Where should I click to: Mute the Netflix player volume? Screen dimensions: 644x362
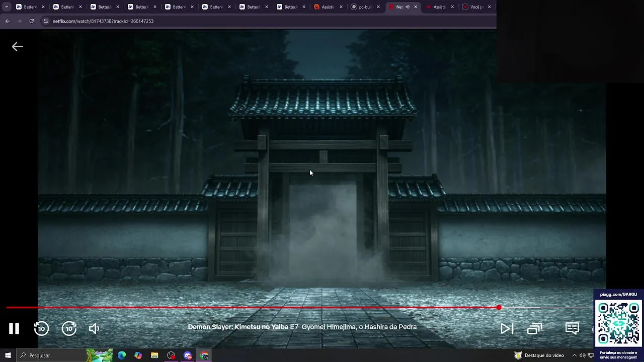point(94,329)
